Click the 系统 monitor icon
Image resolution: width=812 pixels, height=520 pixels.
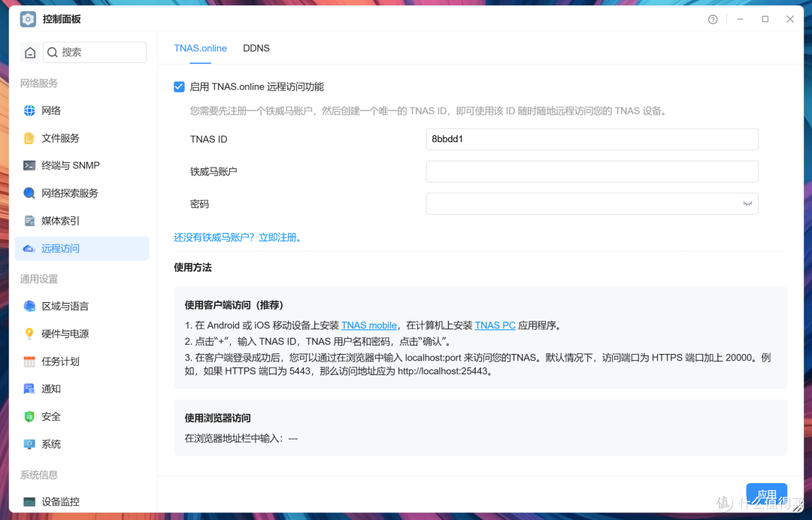pyautogui.click(x=29, y=444)
